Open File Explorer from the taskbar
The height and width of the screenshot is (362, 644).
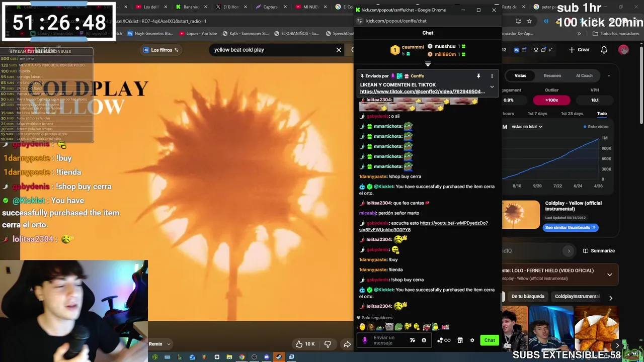point(229,357)
